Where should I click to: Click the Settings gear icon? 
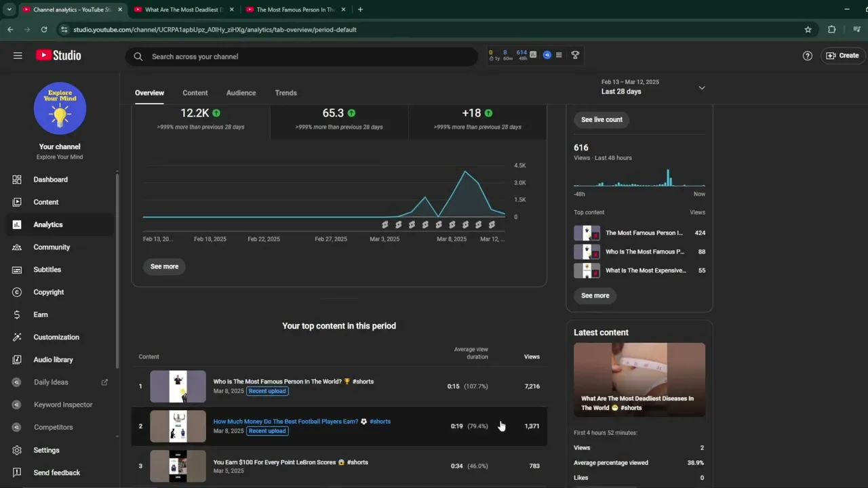pos(17,450)
